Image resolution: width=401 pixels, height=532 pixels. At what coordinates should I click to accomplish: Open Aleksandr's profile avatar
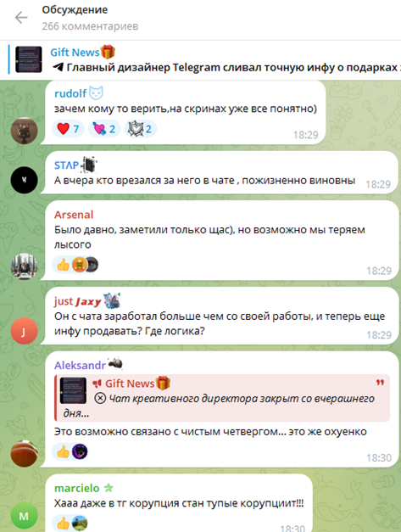[x=24, y=454]
